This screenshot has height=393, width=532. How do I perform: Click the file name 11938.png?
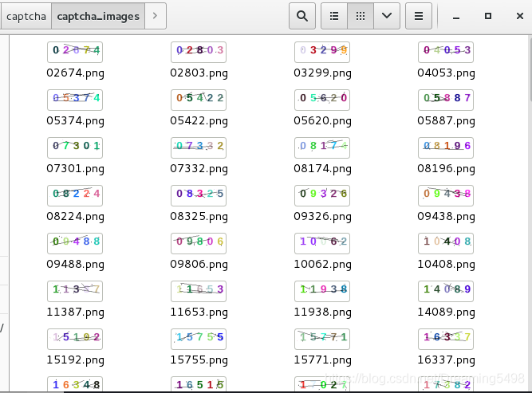(x=323, y=312)
